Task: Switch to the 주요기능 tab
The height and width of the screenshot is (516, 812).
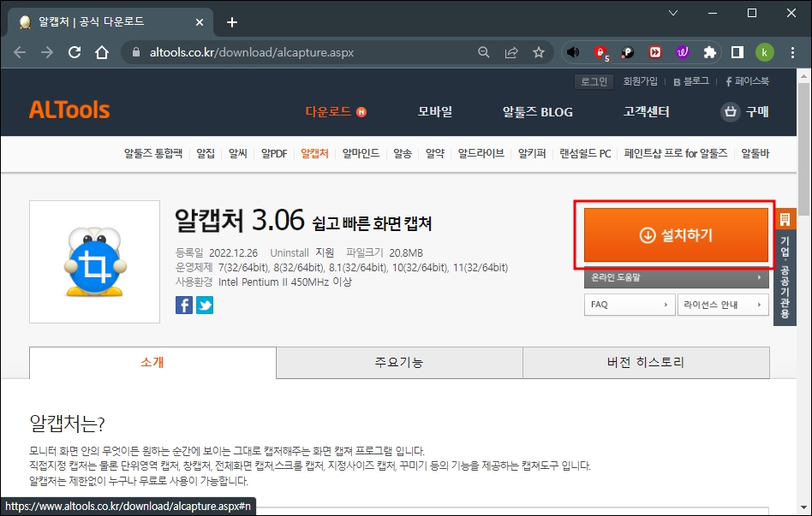Action: 399,362
